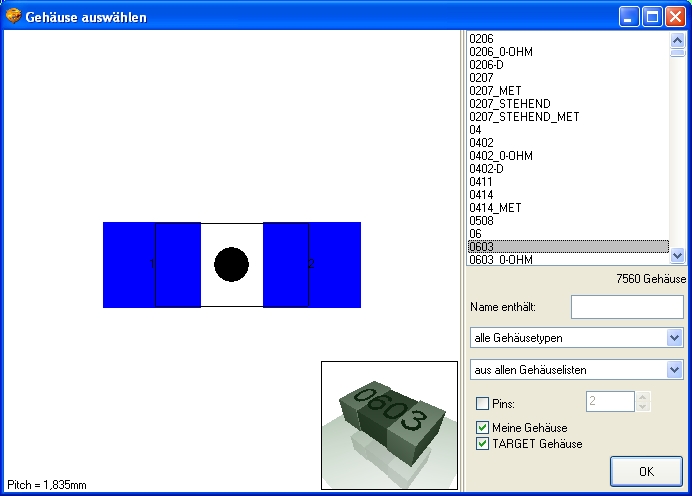Uncheck Meine Gehäuse option
692x496 pixels.
(x=483, y=428)
